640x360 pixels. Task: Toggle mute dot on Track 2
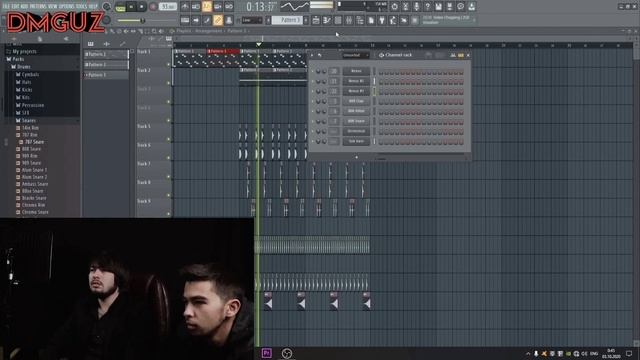click(x=169, y=83)
